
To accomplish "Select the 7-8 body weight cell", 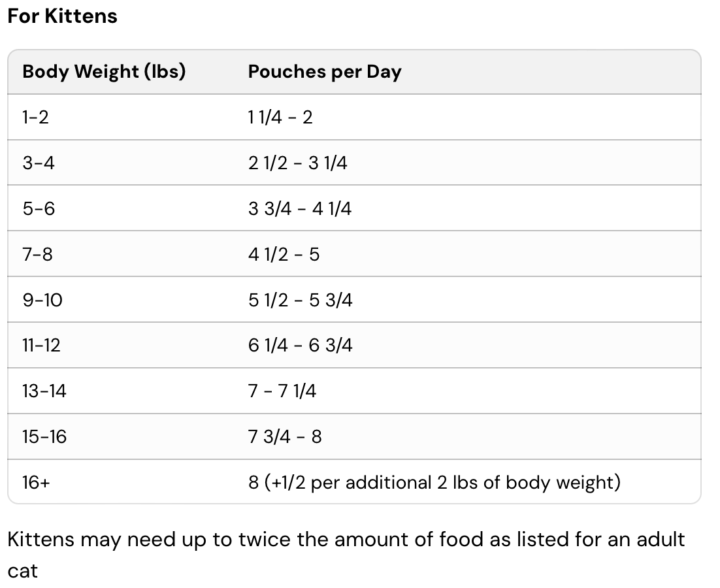I will click(x=37, y=254).
